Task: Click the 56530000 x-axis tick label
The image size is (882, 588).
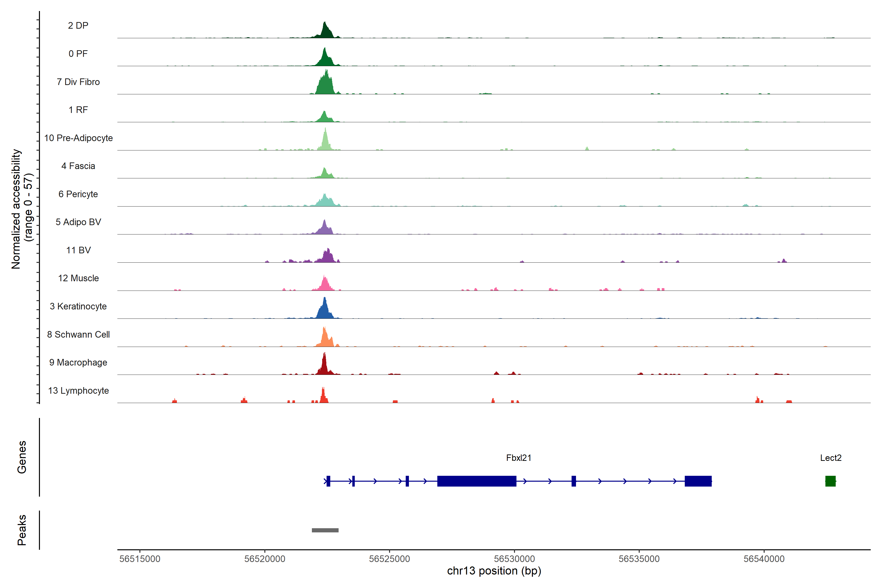Action: pyautogui.click(x=514, y=559)
